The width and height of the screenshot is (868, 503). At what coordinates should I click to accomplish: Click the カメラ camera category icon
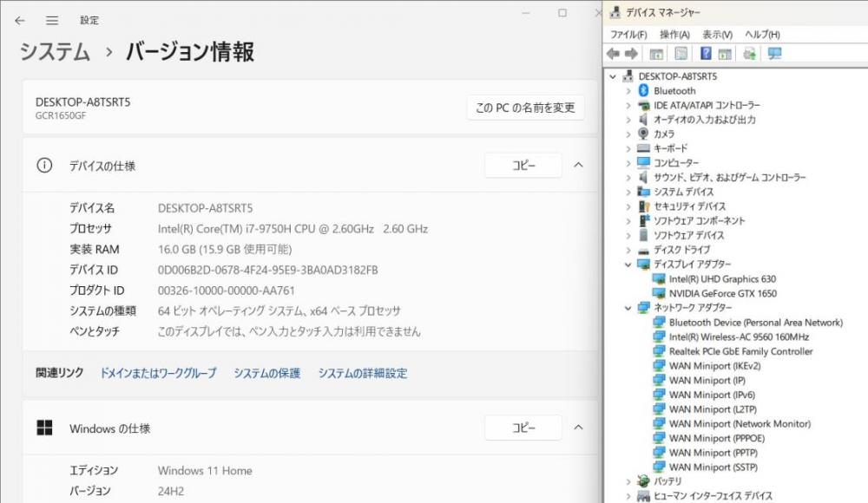[643, 134]
